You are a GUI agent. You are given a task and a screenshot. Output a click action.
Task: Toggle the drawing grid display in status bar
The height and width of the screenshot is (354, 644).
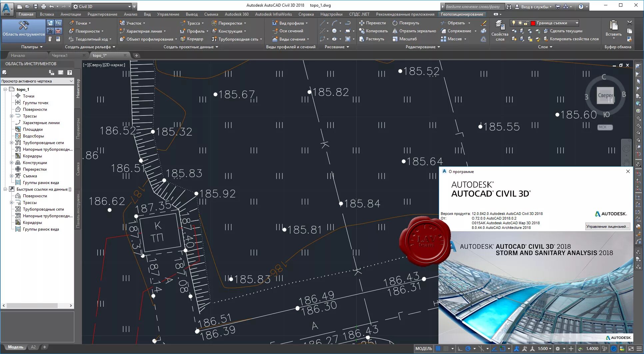pos(438,349)
